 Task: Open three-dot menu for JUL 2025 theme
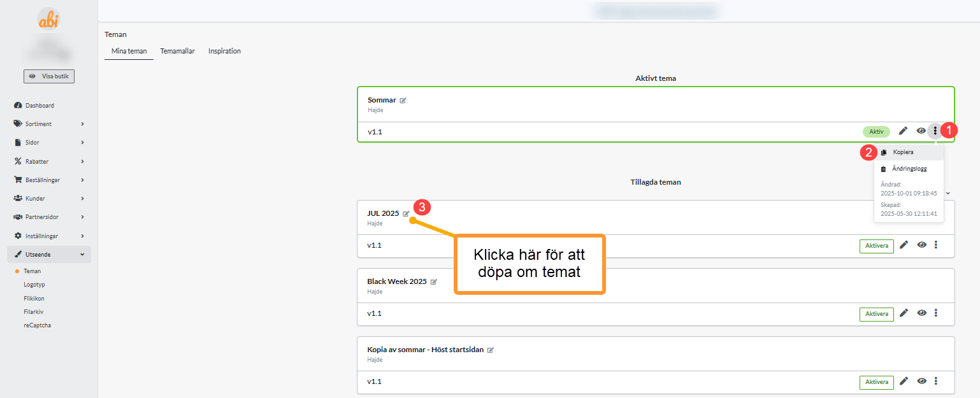point(935,245)
